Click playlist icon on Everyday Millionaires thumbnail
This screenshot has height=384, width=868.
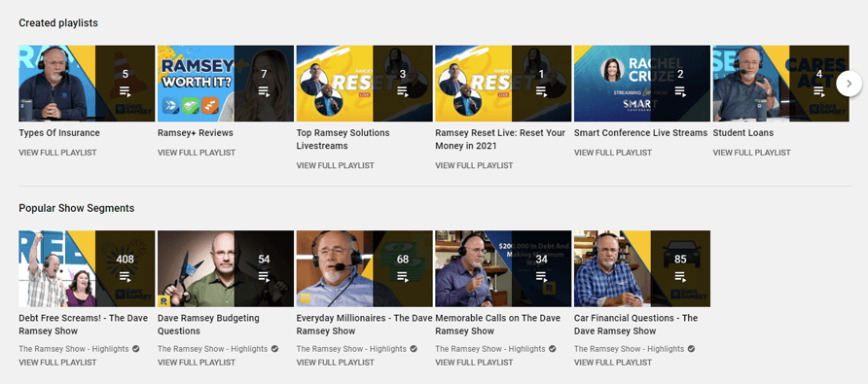coord(403,276)
